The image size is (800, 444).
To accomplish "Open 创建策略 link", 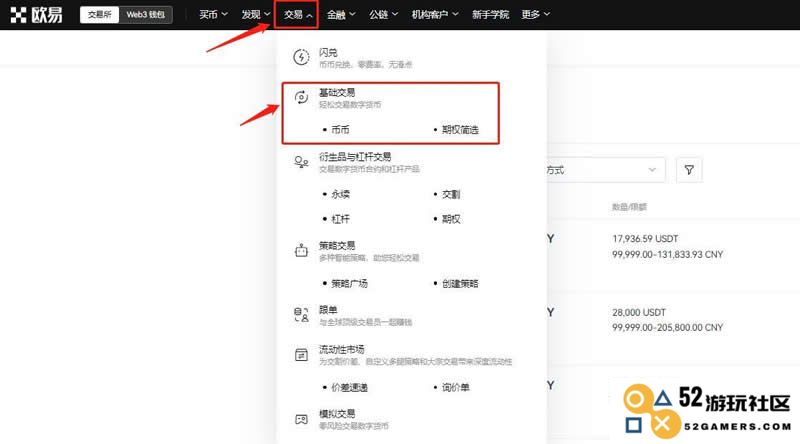I will coord(460,283).
